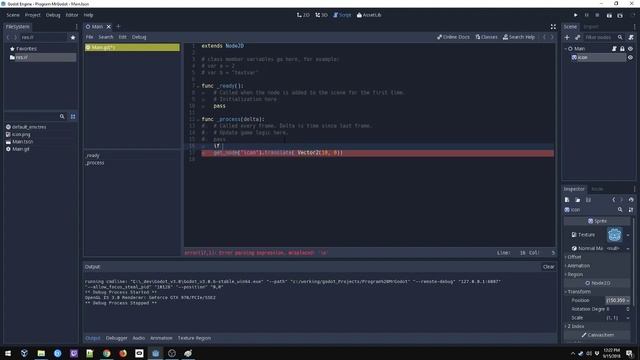Open the Project menu
Image resolution: width=640 pixels, height=360 pixels.
coord(33,15)
